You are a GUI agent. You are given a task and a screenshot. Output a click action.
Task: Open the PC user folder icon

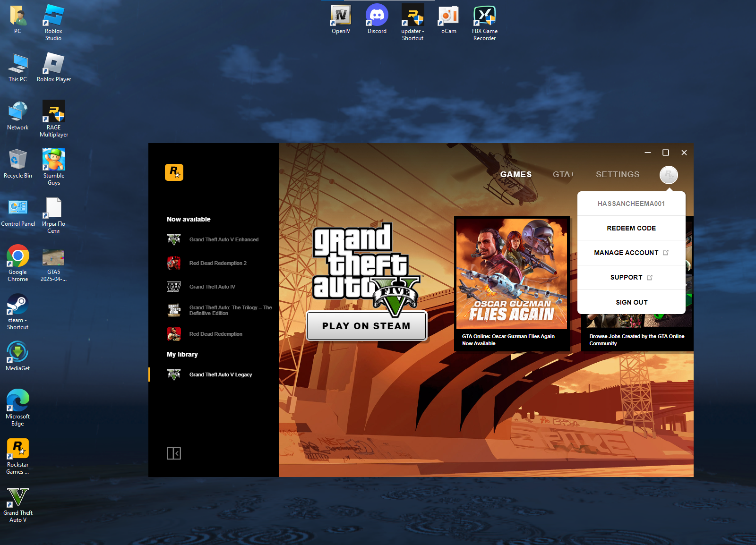click(18, 19)
